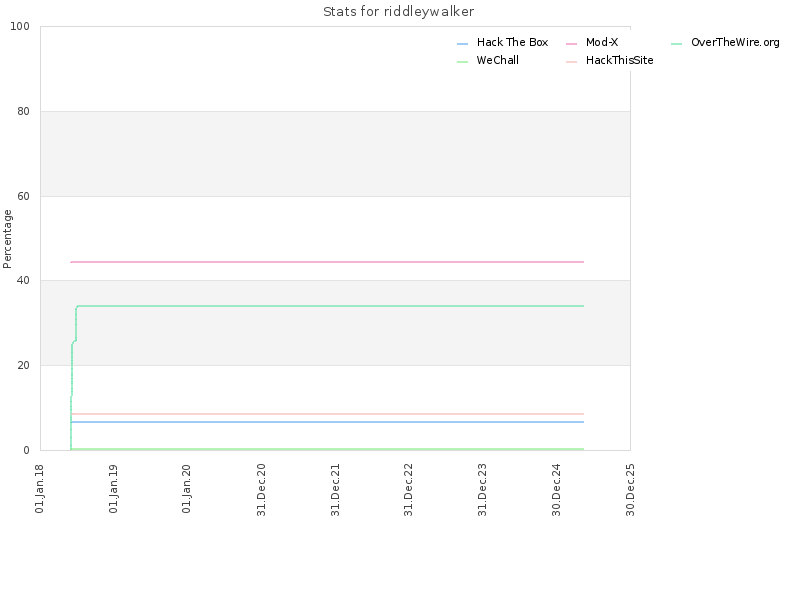Click the 01.Jan.19 x-axis tick label
Viewport: 800px width, 600px height.
coord(113,489)
